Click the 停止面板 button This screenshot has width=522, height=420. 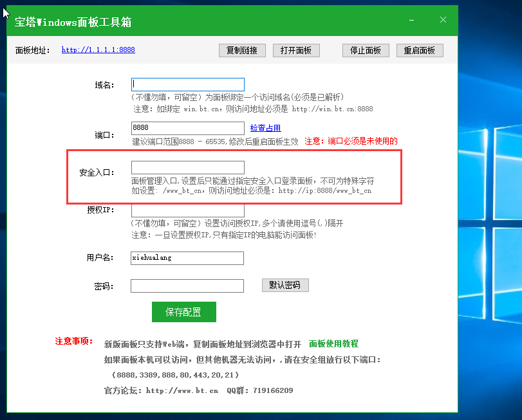[x=366, y=51]
